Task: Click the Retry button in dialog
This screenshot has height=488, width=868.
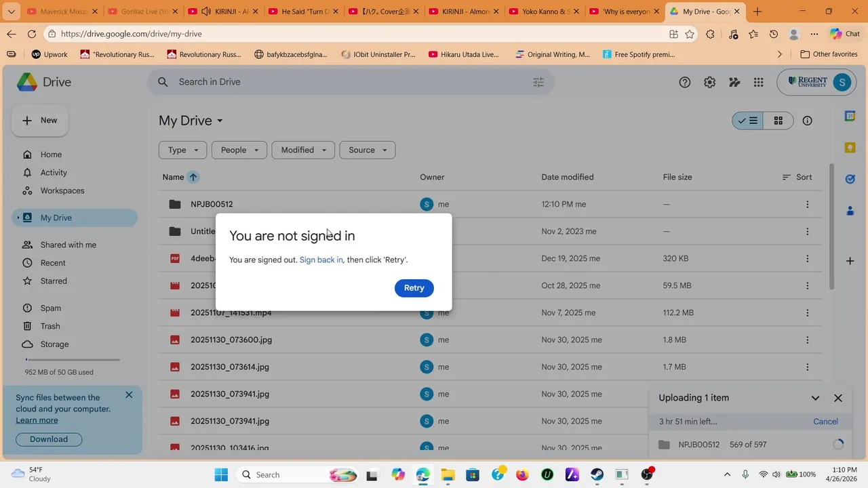Action: [x=414, y=288]
